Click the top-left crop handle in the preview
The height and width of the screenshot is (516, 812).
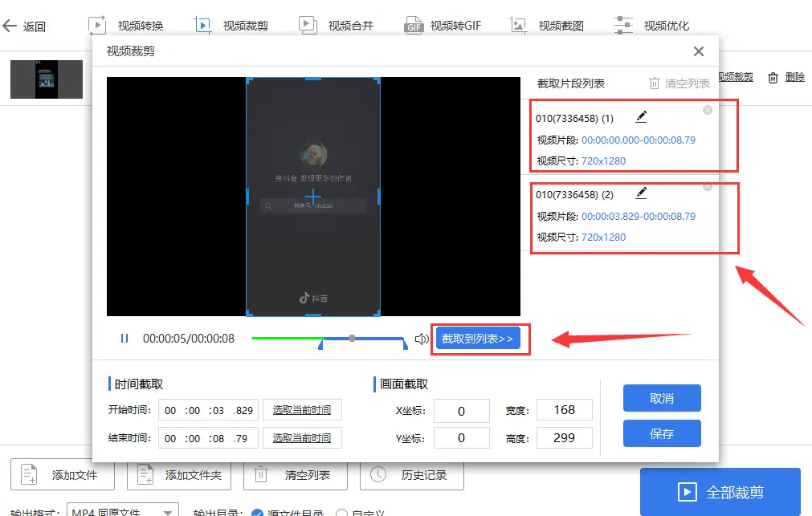[248, 80]
